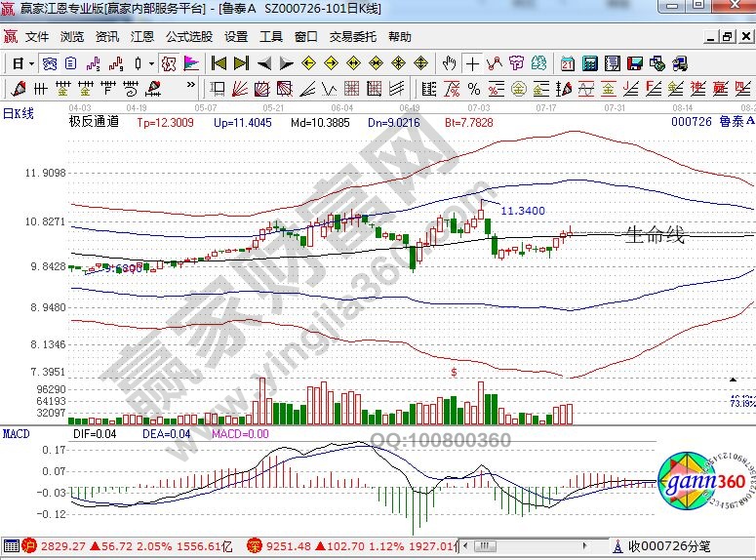Viewport: 756px width, 560px height.
Task: Click the 极反通道 indicator name
Action: coord(94,123)
